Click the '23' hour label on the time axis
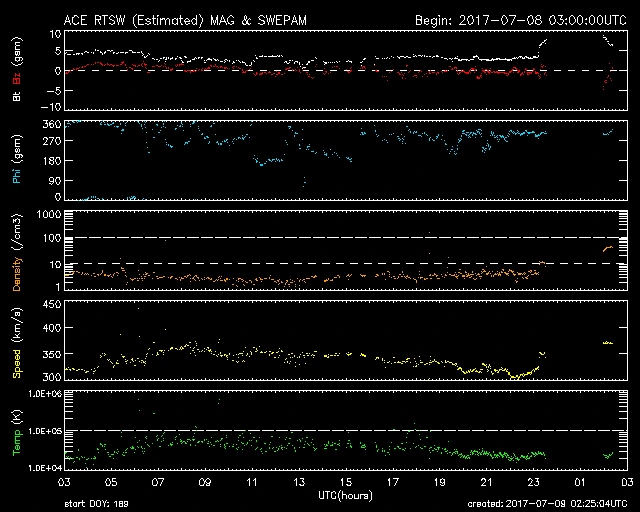The height and width of the screenshot is (512, 640). pos(533,483)
